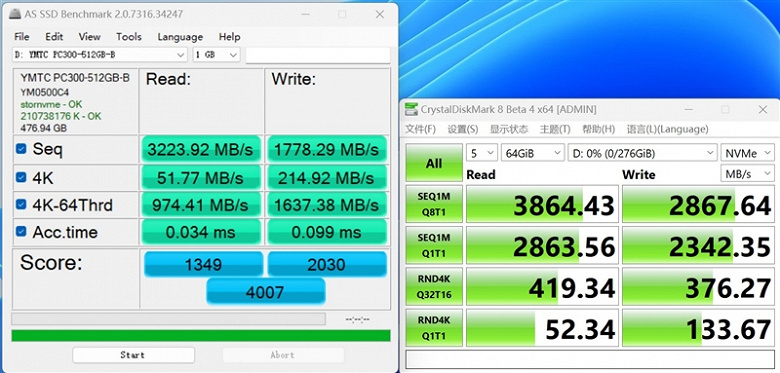Image resolution: width=780 pixels, height=373 pixels.
Task: Open the 语言(L)(Language) menu
Action: click(x=668, y=129)
